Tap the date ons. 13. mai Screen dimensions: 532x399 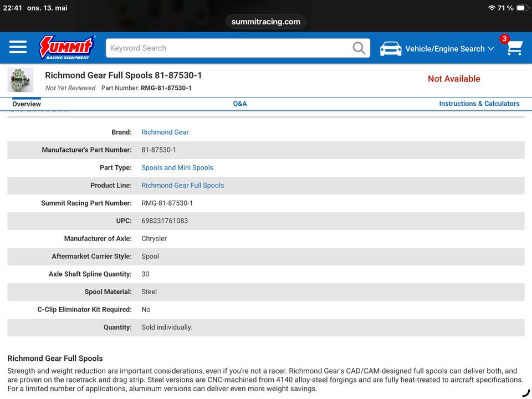pos(47,8)
